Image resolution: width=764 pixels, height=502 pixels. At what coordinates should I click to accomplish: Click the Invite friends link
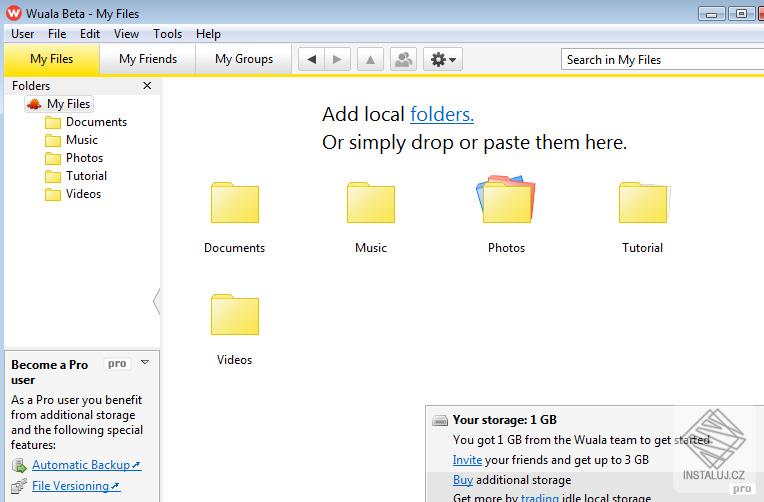coord(467,460)
